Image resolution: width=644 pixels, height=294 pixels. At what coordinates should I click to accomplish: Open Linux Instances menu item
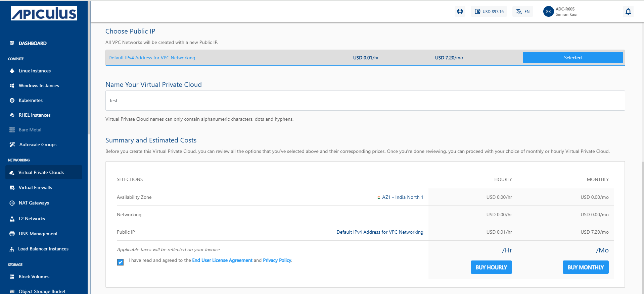point(35,71)
